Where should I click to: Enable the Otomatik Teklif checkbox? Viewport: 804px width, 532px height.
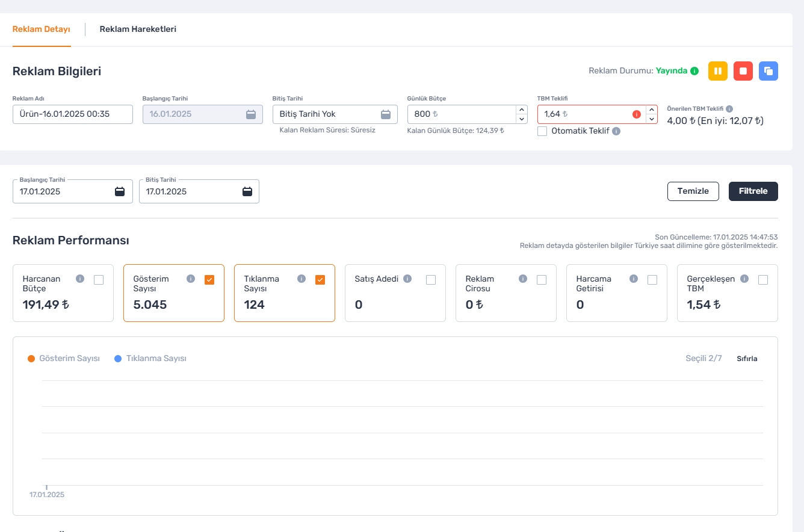click(542, 131)
